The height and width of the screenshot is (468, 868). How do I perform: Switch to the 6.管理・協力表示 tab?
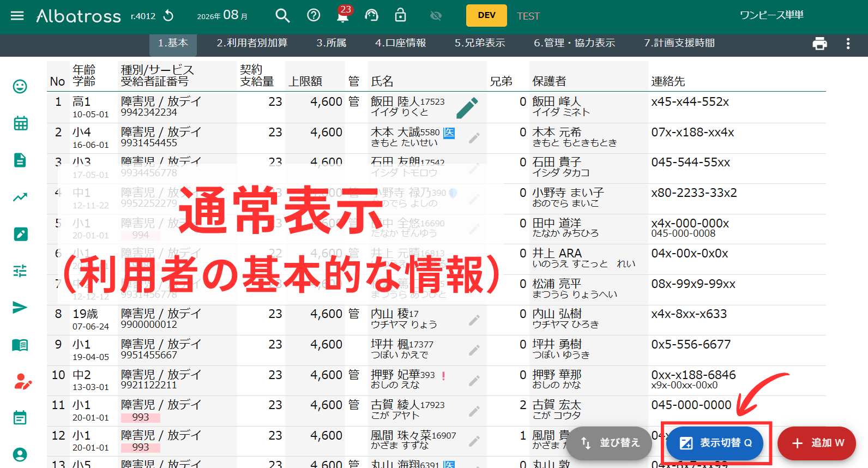point(574,43)
